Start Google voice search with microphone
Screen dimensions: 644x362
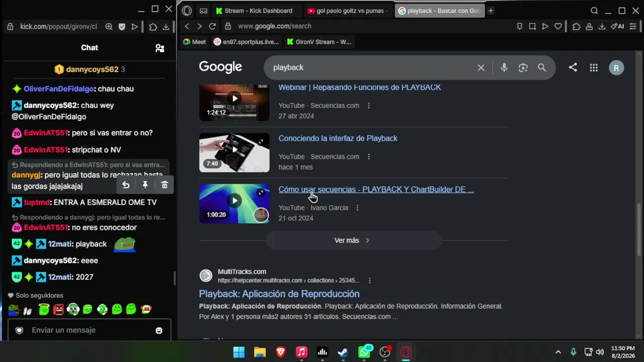(504, 67)
